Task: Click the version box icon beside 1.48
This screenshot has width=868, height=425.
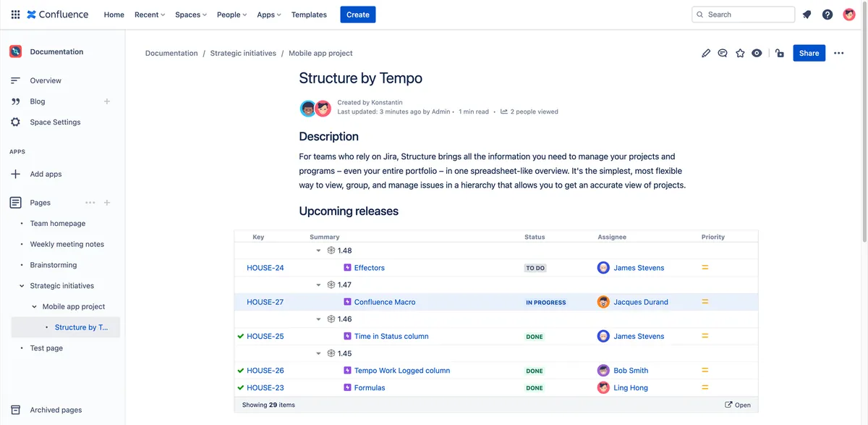Action: coord(331,251)
